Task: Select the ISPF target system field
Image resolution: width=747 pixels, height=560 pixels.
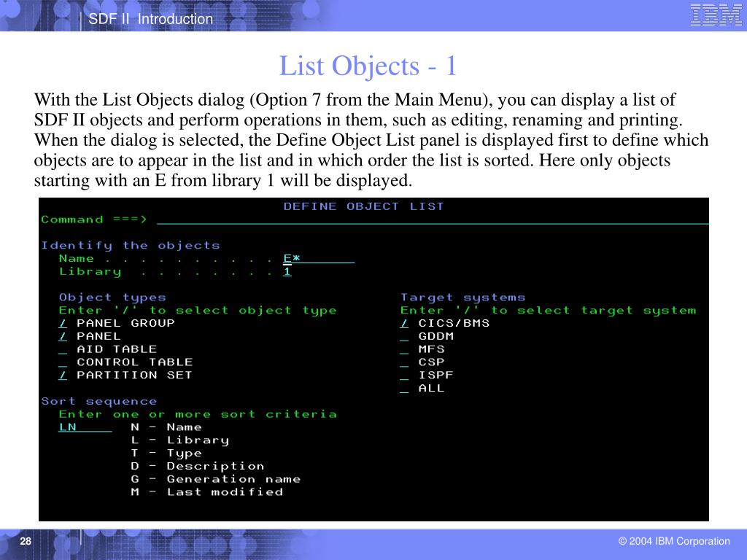Action: pyautogui.click(x=404, y=376)
